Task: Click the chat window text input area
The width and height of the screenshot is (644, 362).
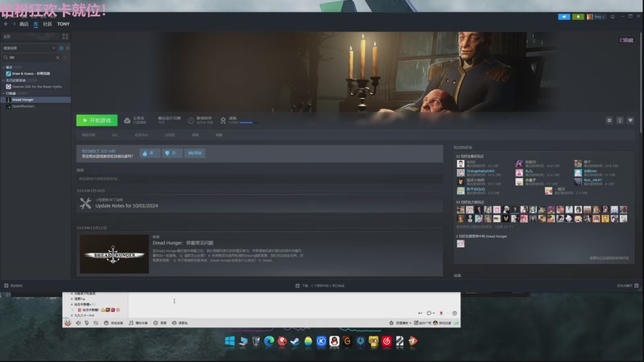Action: click(x=294, y=301)
